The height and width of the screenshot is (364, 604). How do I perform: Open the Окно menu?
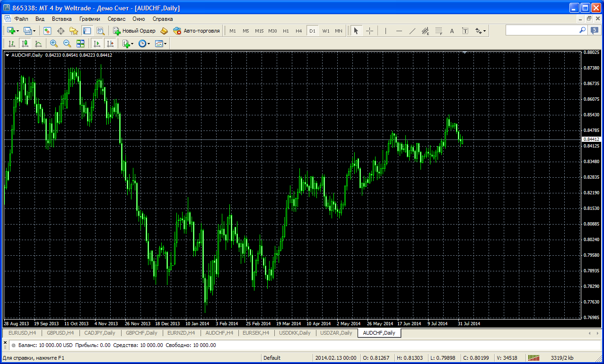coord(139,19)
